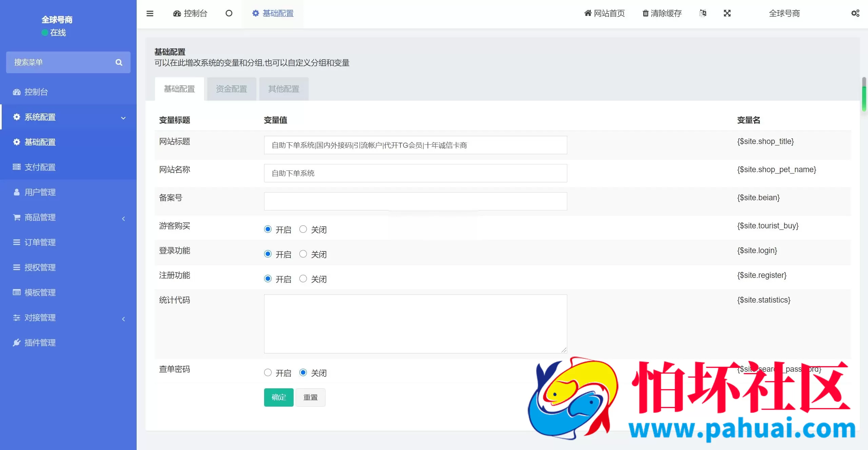Click inside the 备案号 input field
This screenshot has width=868, height=450.
click(415, 201)
